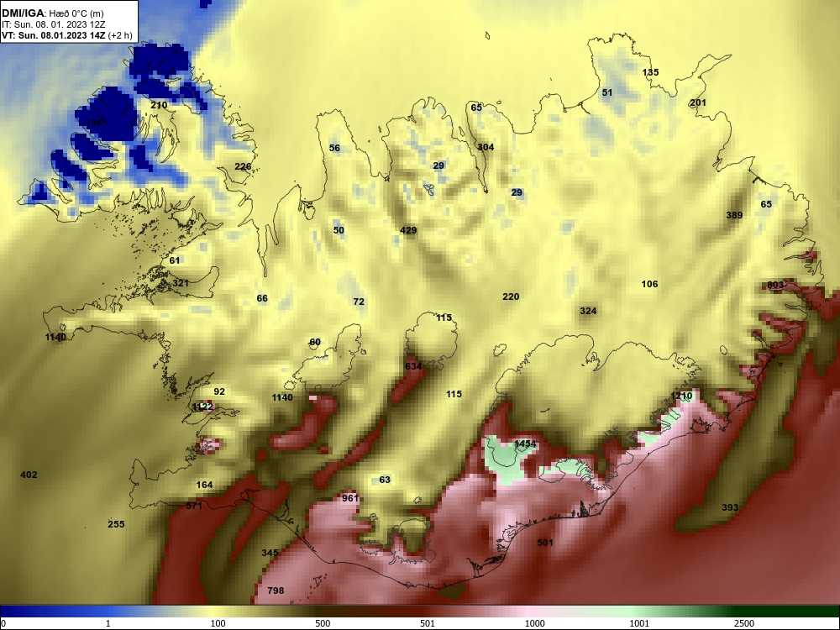Click the map value 201
This screenshot has width=840, height=630.
698,102
